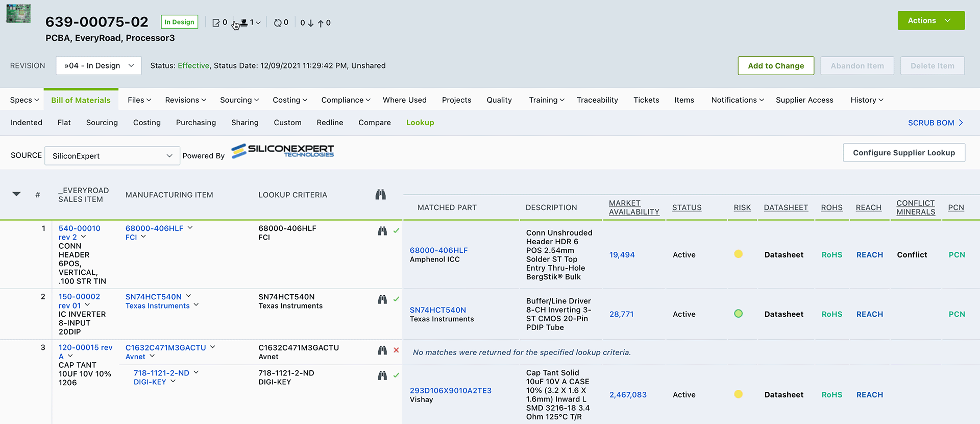Screen dimensions: 980x424
Task: Click the green checkmark on 68000-406HLF row
Action: (x=396, y=231)
